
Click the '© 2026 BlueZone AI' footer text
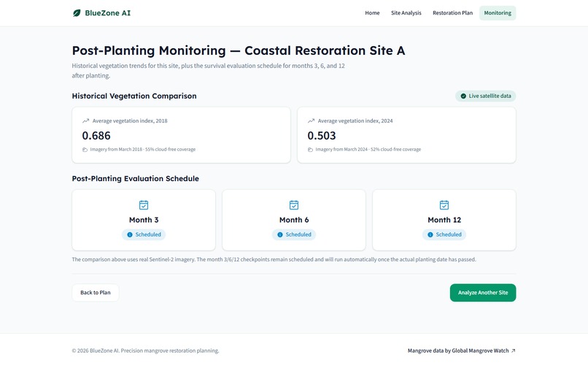pos(145,350)
